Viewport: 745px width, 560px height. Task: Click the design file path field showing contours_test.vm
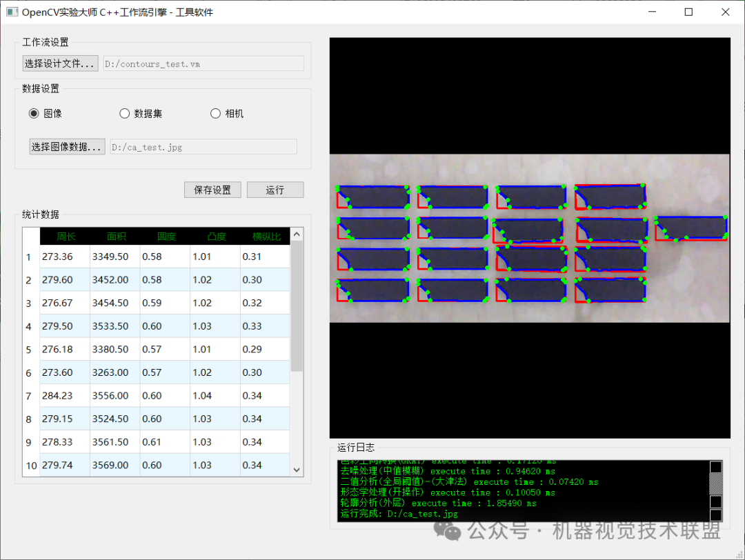click(x=203, y=63)
